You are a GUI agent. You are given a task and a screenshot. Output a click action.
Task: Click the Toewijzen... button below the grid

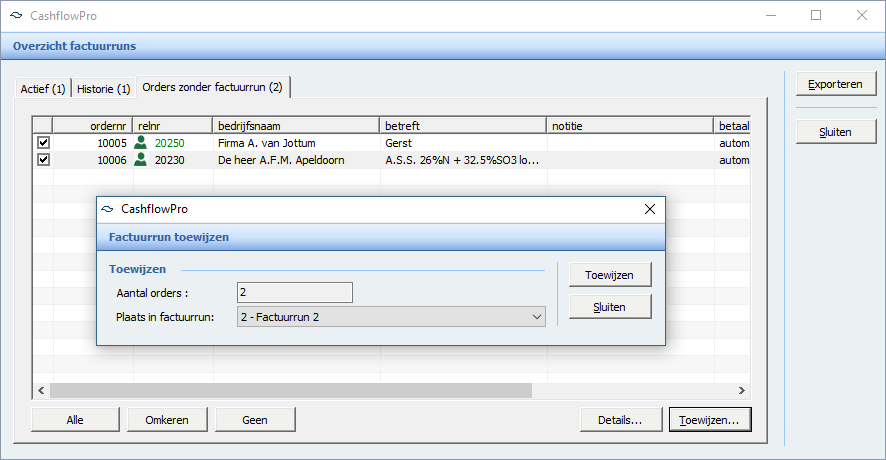pos(710,420)
